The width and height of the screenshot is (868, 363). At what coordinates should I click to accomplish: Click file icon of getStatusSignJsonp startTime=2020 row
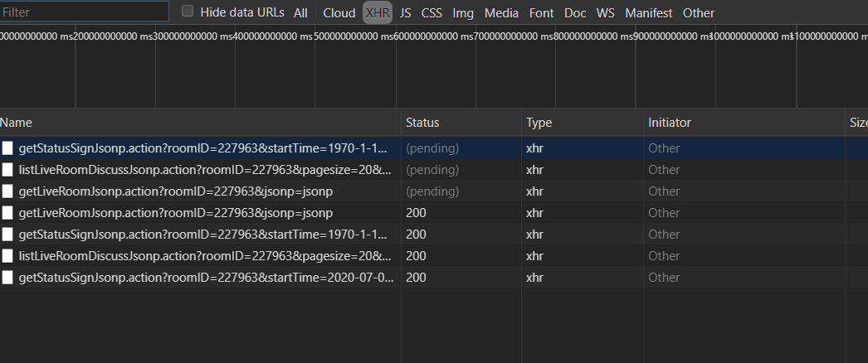(x=7, y=278)
